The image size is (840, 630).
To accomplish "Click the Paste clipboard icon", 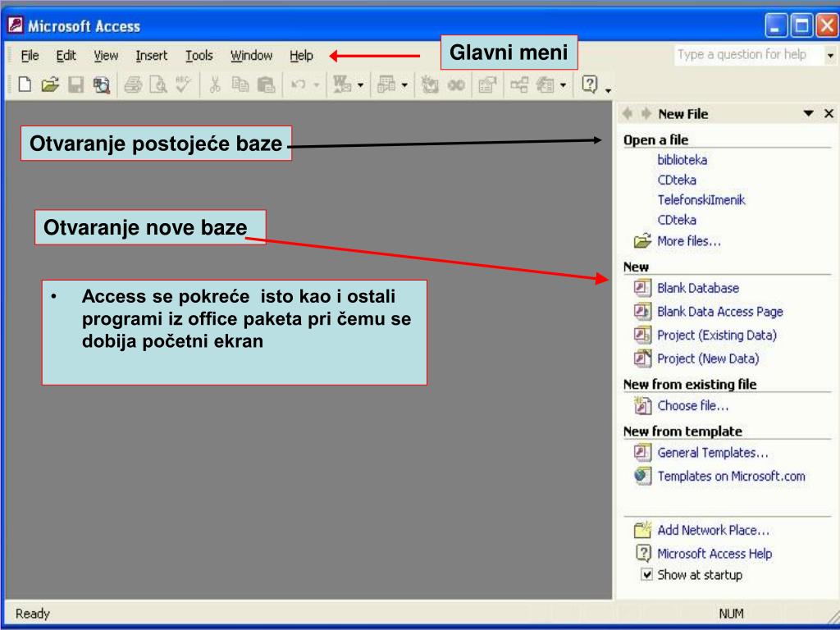I will pyautogui.click(x=266, y=84).
